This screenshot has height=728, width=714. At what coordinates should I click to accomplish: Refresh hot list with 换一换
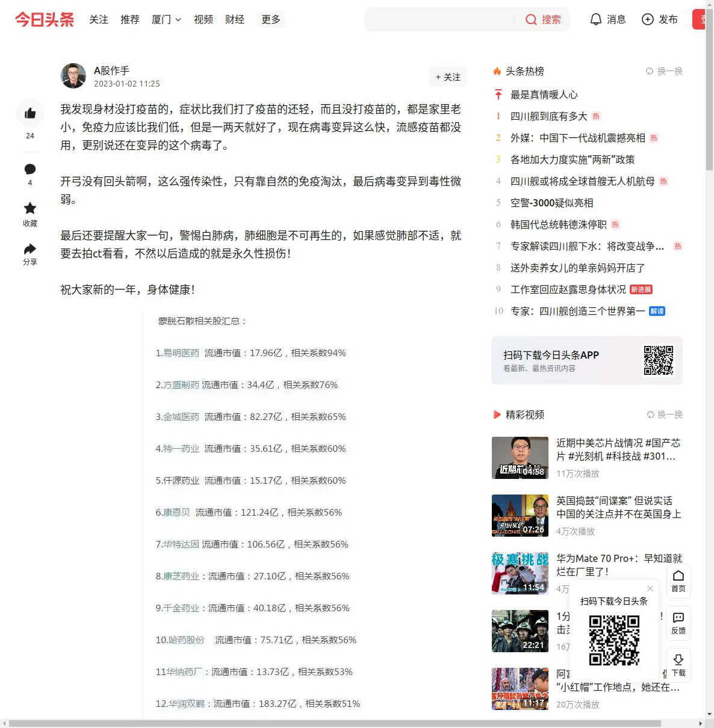pos(665,71)
